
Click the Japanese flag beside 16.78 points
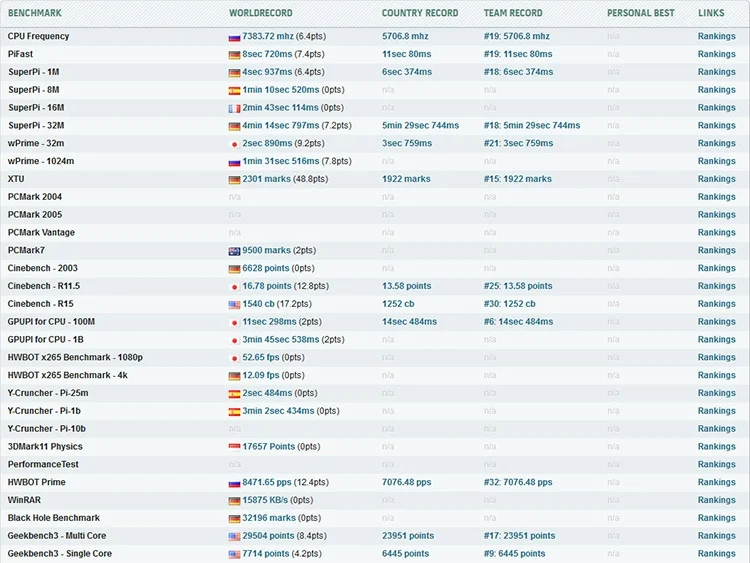(234, 287)
